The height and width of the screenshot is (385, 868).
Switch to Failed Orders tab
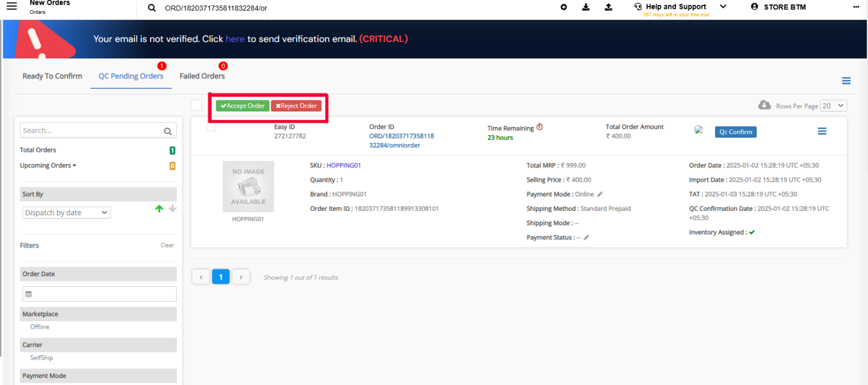[202, 76]
